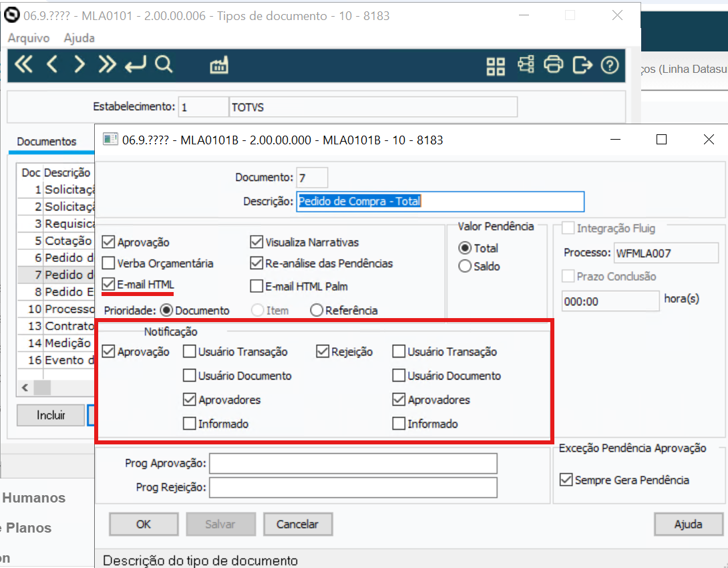Check Usuário Documento under Rejeição
This screenshot has width=728, height=568.
tap(399, 376)
